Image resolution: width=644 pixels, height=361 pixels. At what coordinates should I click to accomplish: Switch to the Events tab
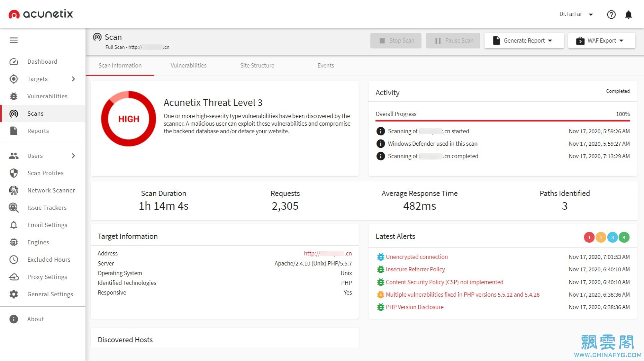click(x=326, y=65)
